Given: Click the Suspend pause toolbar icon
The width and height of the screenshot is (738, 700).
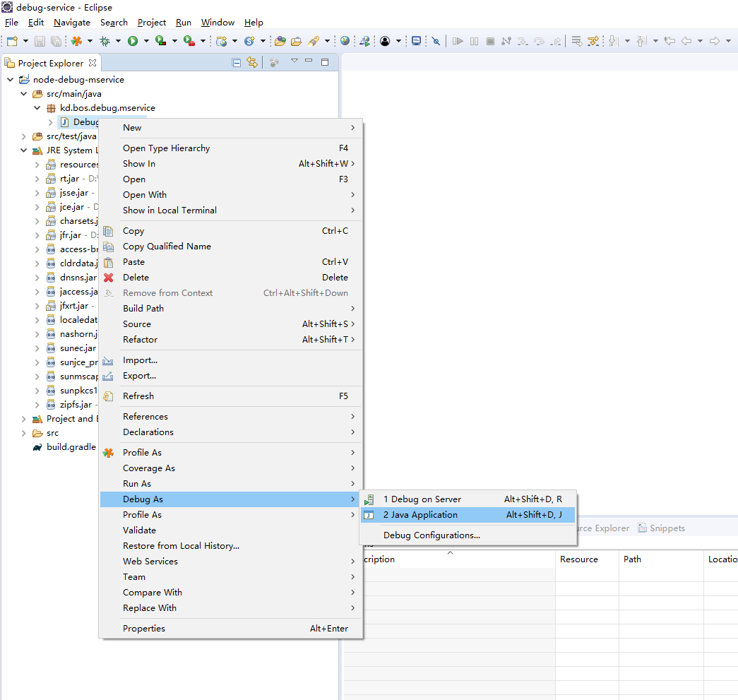Looking at the screenshot, I should [474, 42].
